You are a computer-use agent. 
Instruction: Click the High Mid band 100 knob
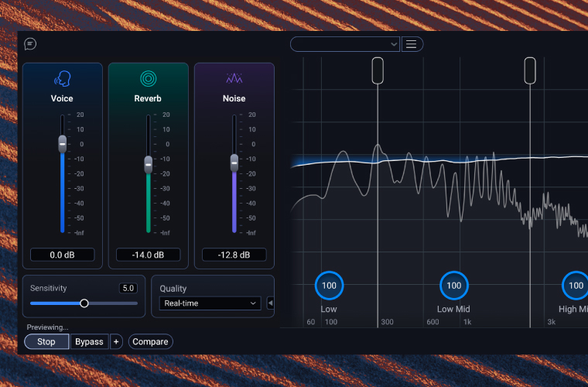click(x=576, y=286)
